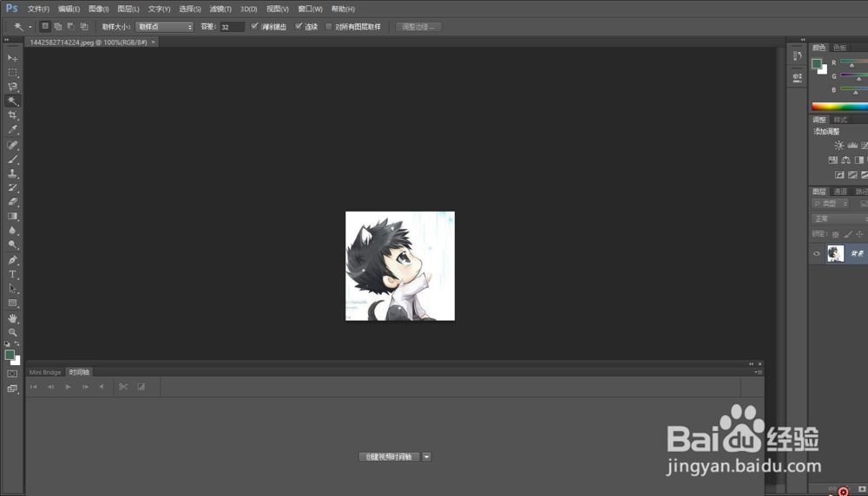Select the Magic Wand tool in toolbox
Image resolution: width=868 pixels, height=496 pixels.
pos(12,101)
